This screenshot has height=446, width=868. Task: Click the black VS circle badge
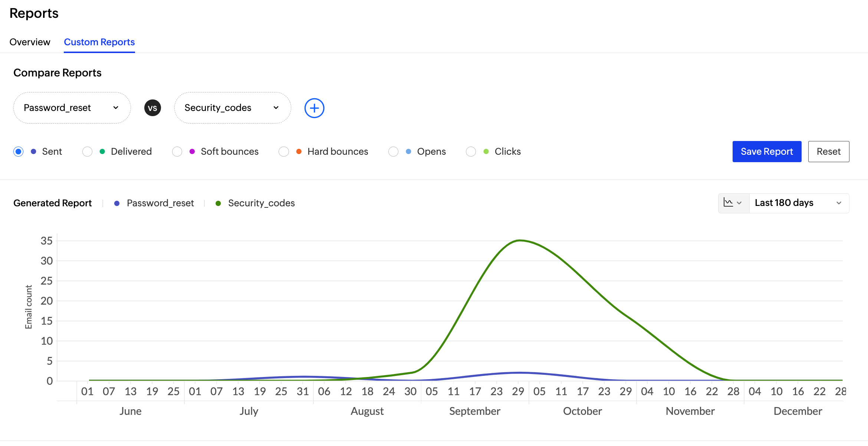point(152,108)
